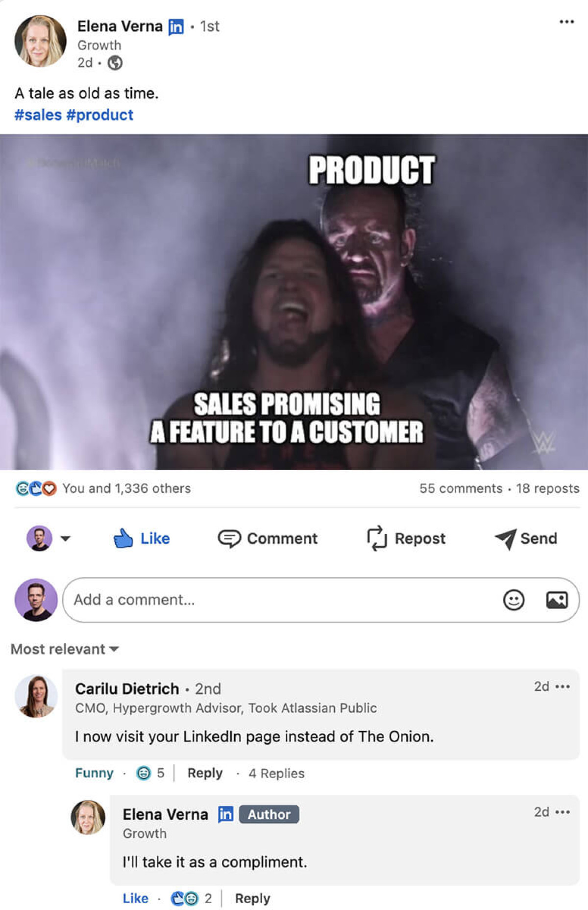Expand the Most relevant comment sorting dropdown
The image size is (588, 910).
pyautogui.click(x=65, y=649)
